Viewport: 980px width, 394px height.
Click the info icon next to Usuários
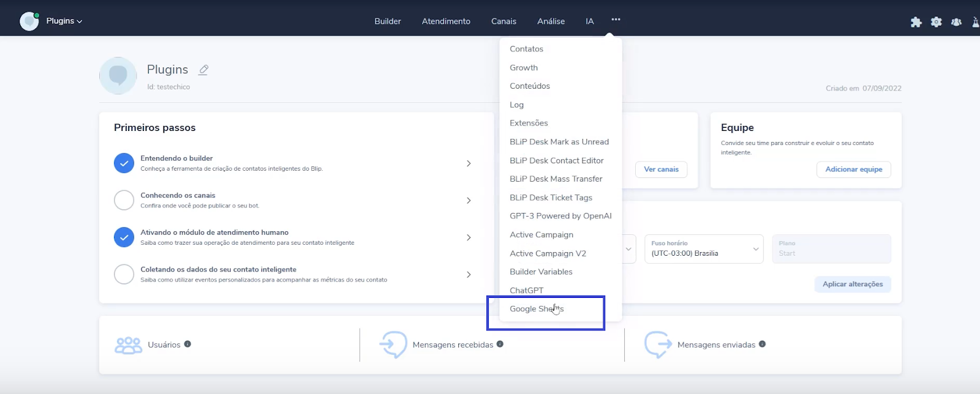click(x=187, y=344)
